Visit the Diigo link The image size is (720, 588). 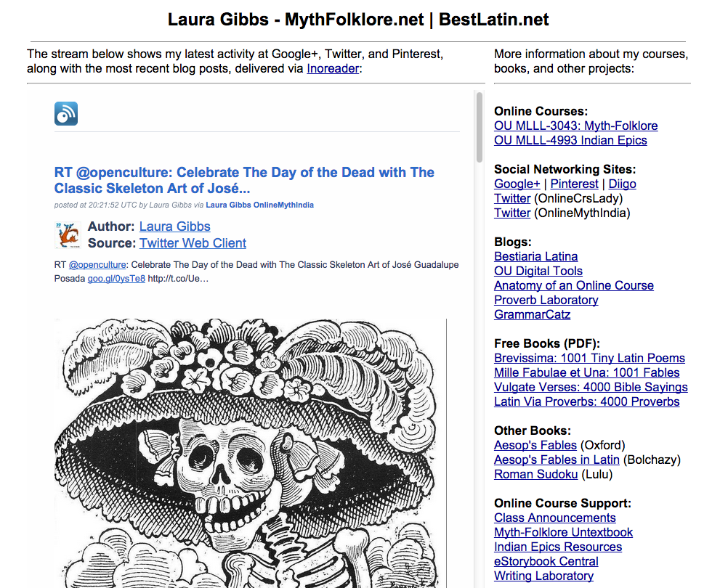[x=622, y=184]
